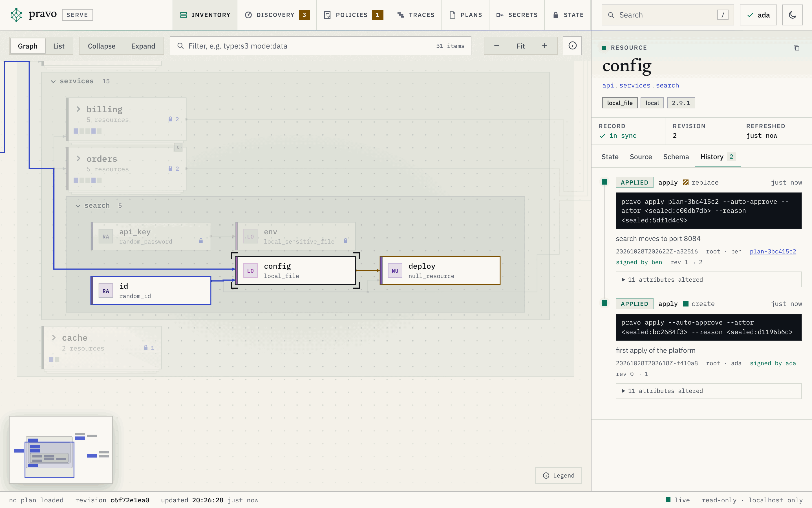Click the pravo logo icon
The image size is (812, 508).
click(16, 15)
